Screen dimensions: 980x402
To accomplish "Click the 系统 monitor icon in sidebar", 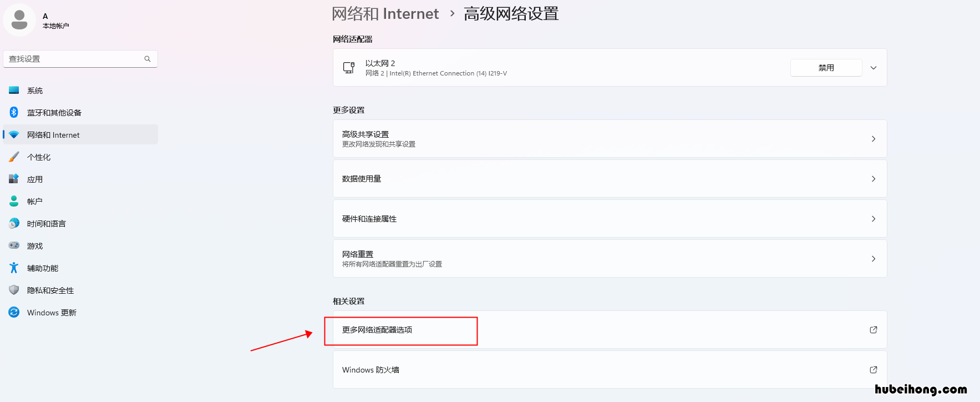I will 14,90.
